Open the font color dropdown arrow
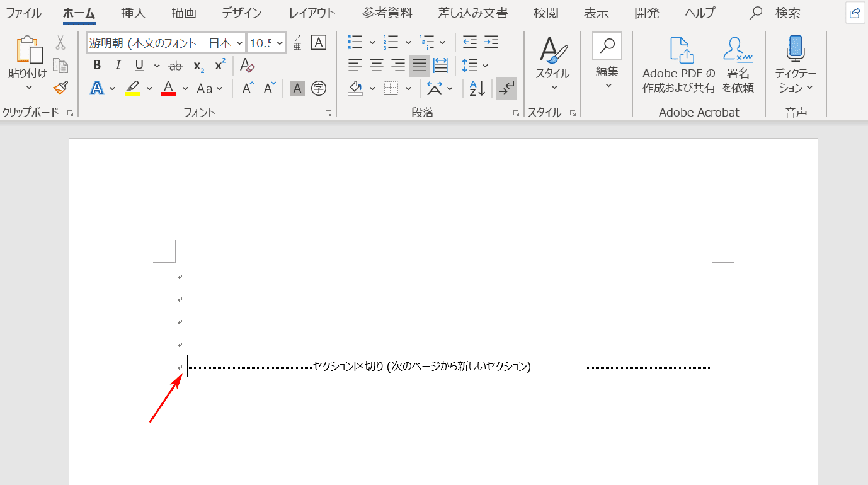 [x=185, y=88]
